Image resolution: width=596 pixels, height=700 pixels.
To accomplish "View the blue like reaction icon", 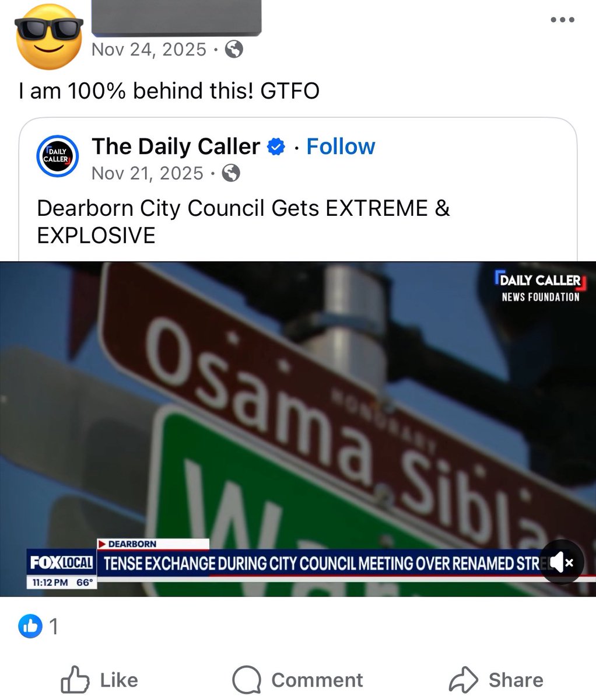I will pos(30,626).
